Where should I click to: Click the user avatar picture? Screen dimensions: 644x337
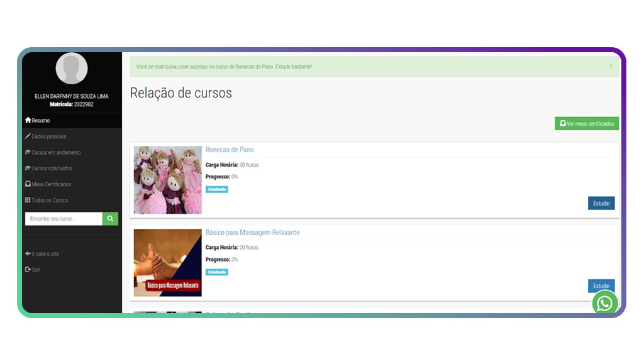pos(72,69)
